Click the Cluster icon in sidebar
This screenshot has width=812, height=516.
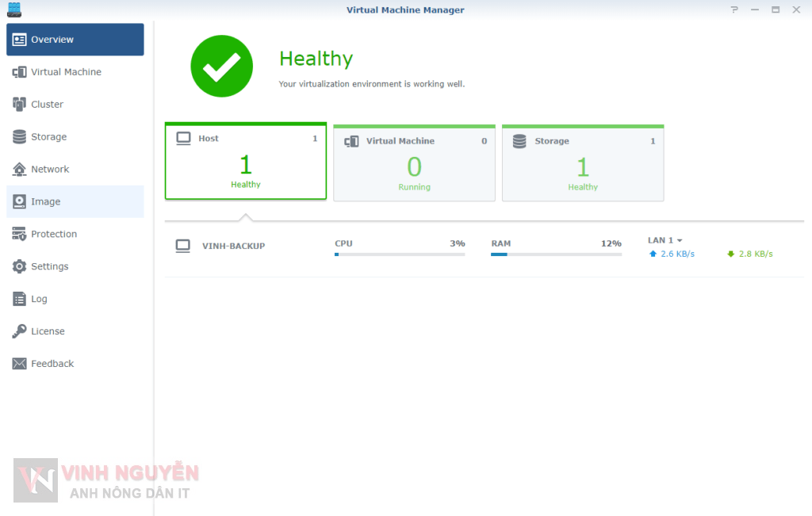point(20,105)
